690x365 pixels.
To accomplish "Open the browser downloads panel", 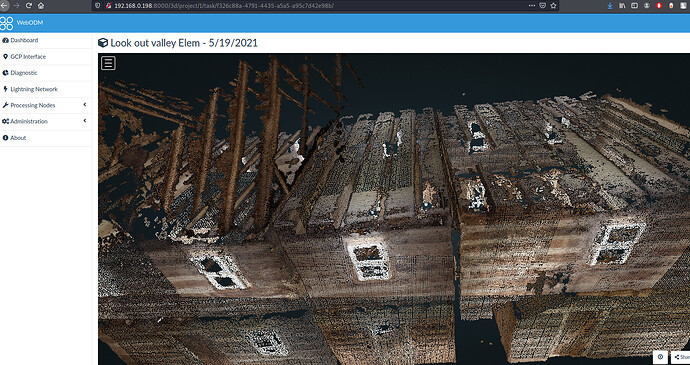I will coord(610,6).
